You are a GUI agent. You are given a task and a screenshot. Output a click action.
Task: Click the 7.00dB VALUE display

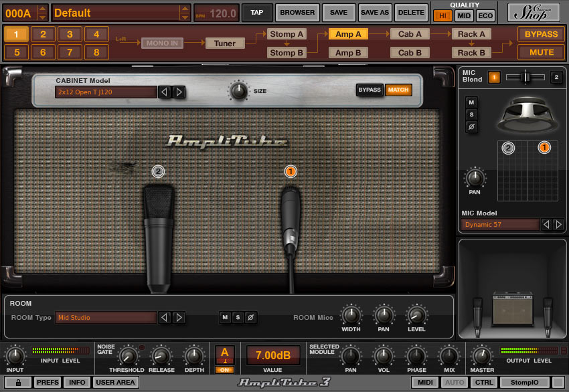(x=273, y=355)
